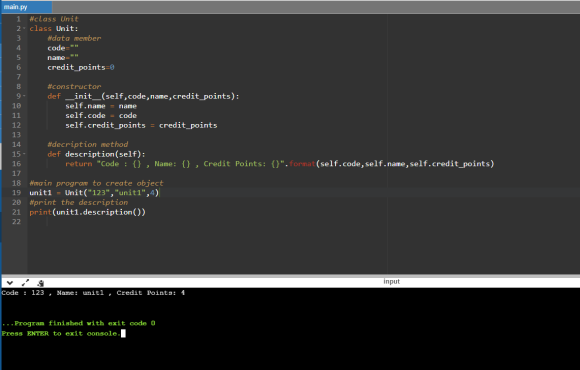Click 'self.credit_points = credit_points' line
The image size is (580, 370).
click(141, 125)
